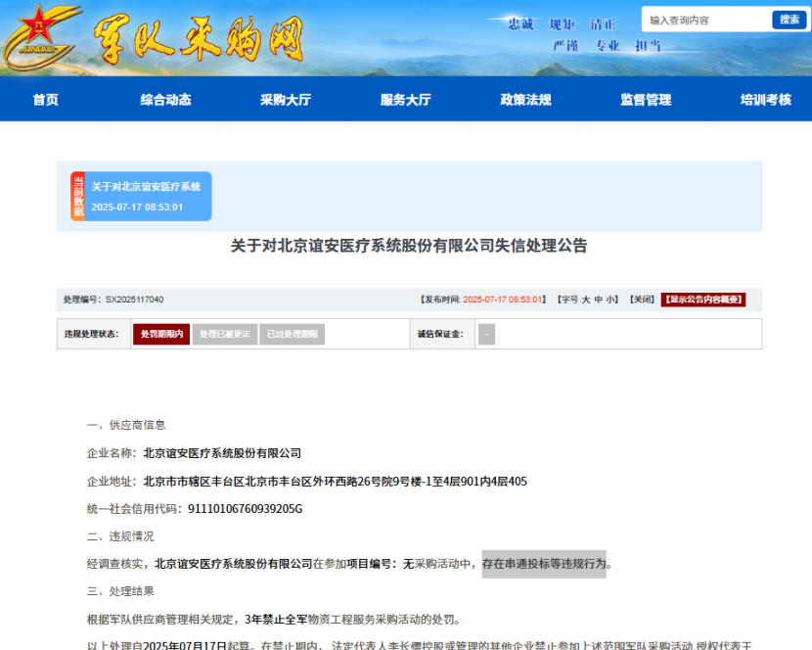Go to 采购大厅 section
This screenshot has height=650, width=812.
tap(286, 100)
